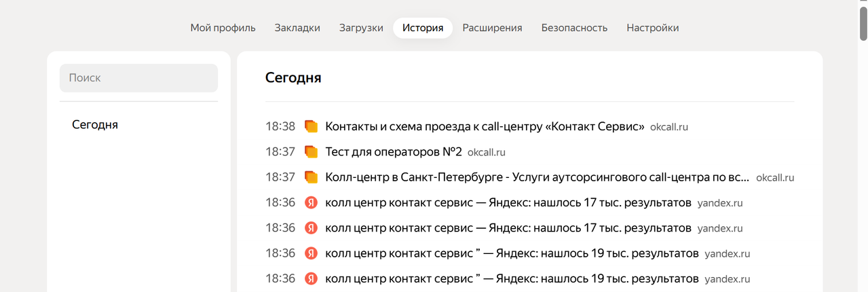Open the Безопасность tab
This screenshot has width=868, height=292.
pos(574,28)
